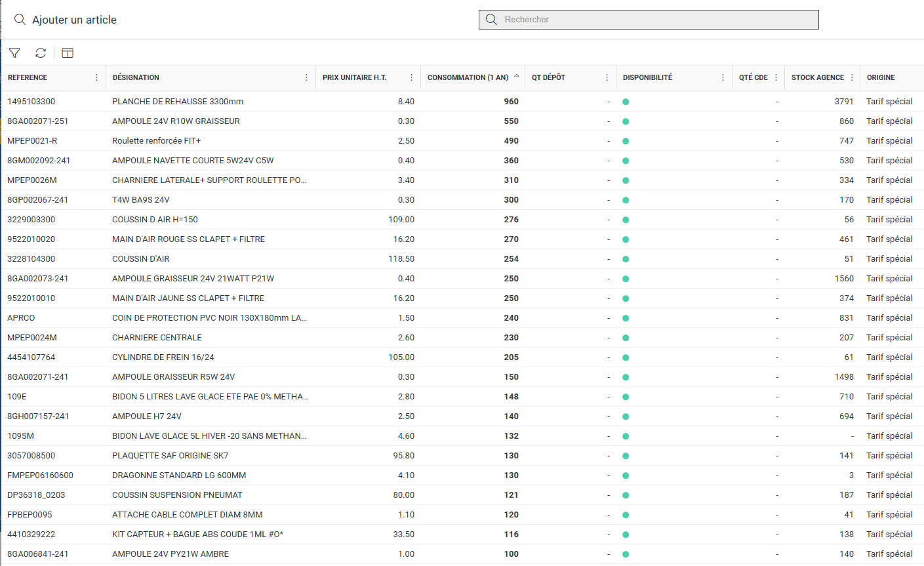Select reference MPEP0026M
The height and width of the screenshot is (566, 924).
coord(32,180)
